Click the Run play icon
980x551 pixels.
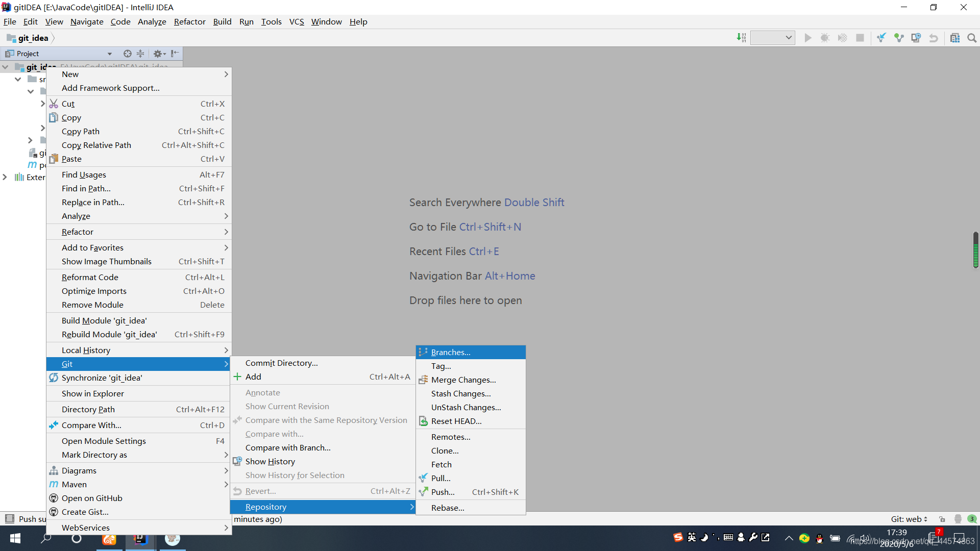[x=807, y=38]
